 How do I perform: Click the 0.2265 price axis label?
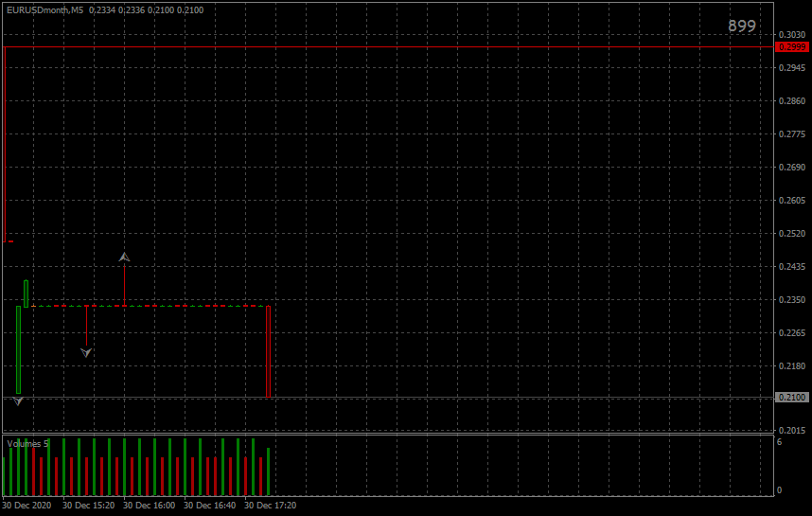[792, 333]
